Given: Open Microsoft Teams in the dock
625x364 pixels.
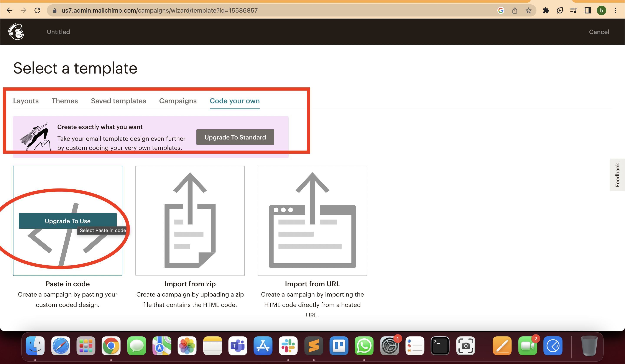Looking at the screenshot, I should pyautogui.click(x=238, y=346).
